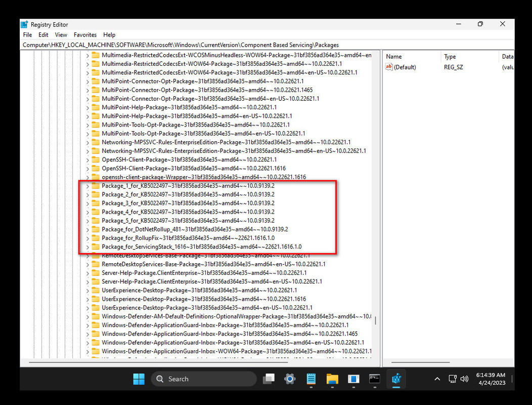This screenshot has height=405, width=532.
Task: Click the Show desktop taskbar edge
Action: 512,379
